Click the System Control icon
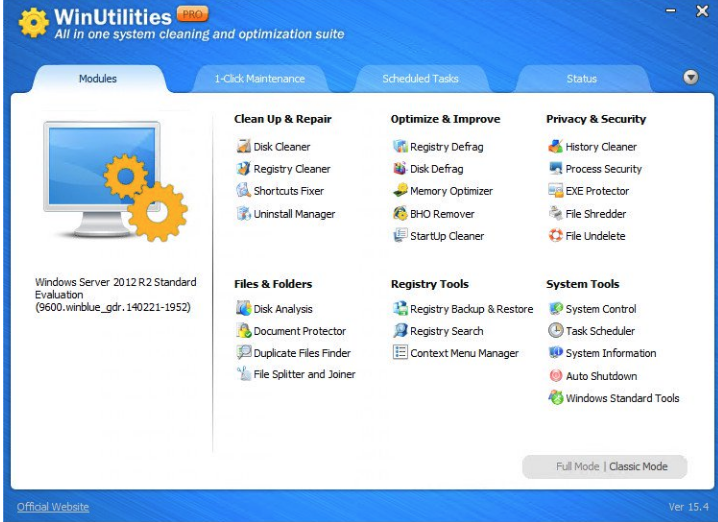Image resolution: width=718 pixels, height=522 pixels. pyautogui.click(x=555, y=309)
